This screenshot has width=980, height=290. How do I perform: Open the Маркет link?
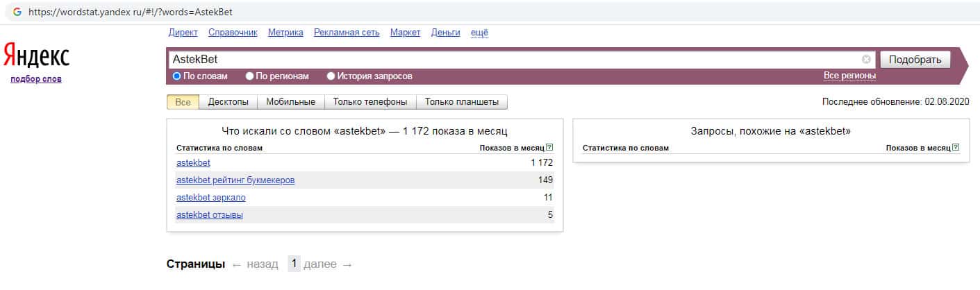[x=406, y=33]
